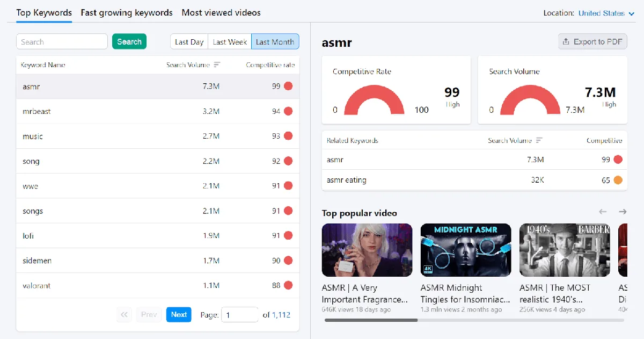Click orange competition dot for asmr eating
644x339 pixels.
pyautogui.click(x=618, y=180)
